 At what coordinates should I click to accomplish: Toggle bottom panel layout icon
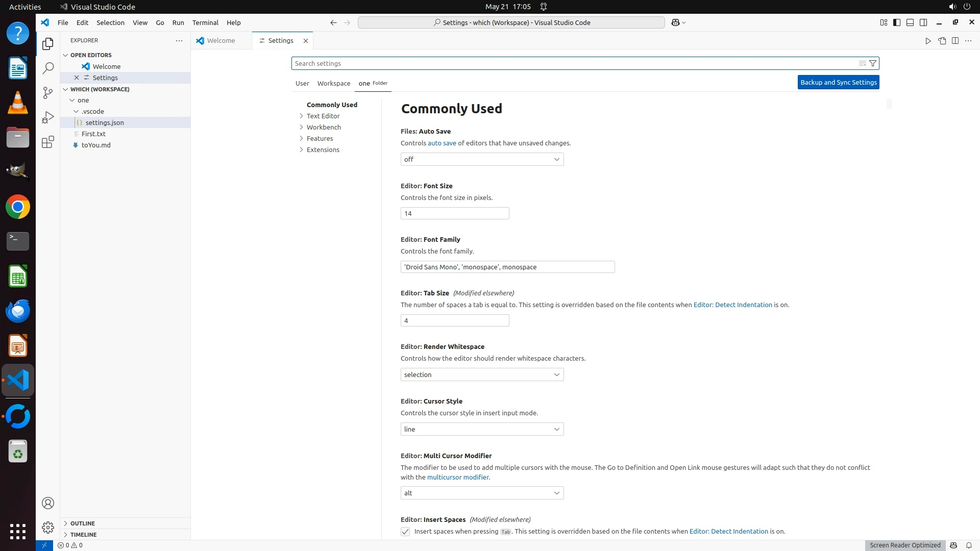pos(910,22)
